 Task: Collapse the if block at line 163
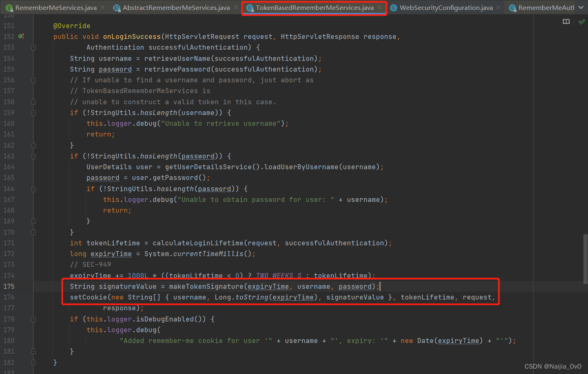coord(33,156)
